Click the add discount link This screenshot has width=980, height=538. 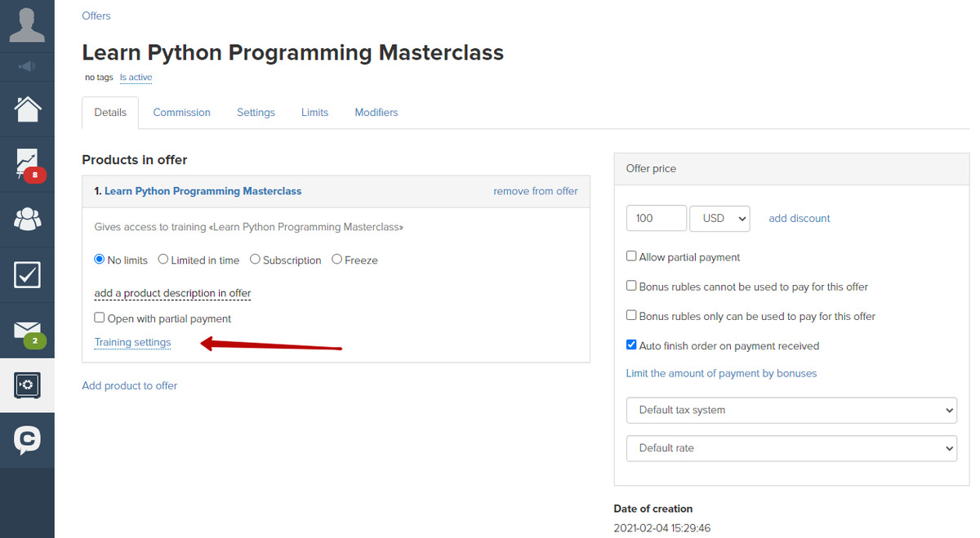point(800,218)
